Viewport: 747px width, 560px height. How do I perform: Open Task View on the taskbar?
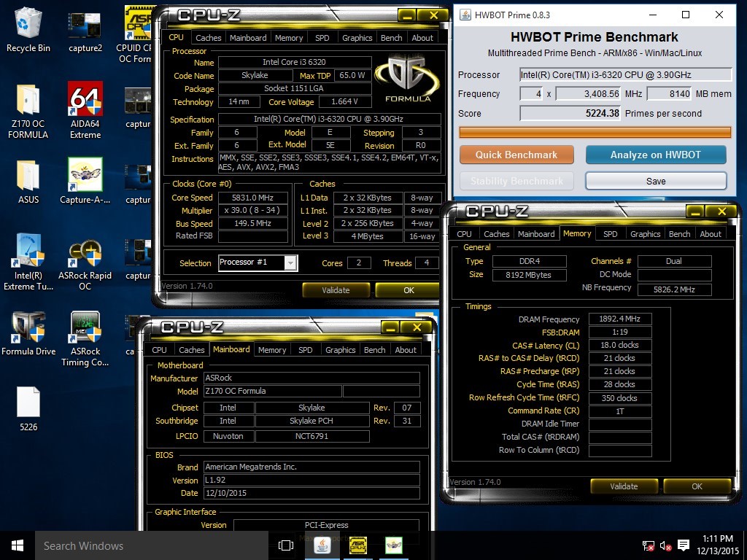(x=286, y=545)
